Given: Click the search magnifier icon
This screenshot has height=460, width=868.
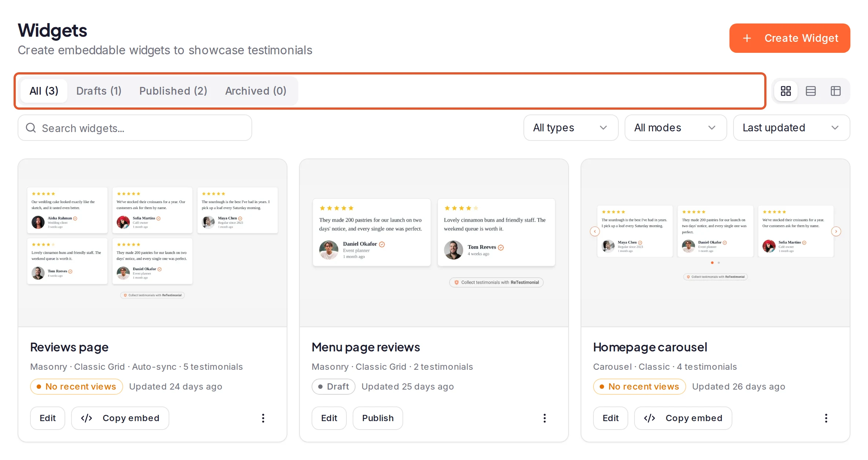Looking at the screenshot, I should click(x=31, y=128).
